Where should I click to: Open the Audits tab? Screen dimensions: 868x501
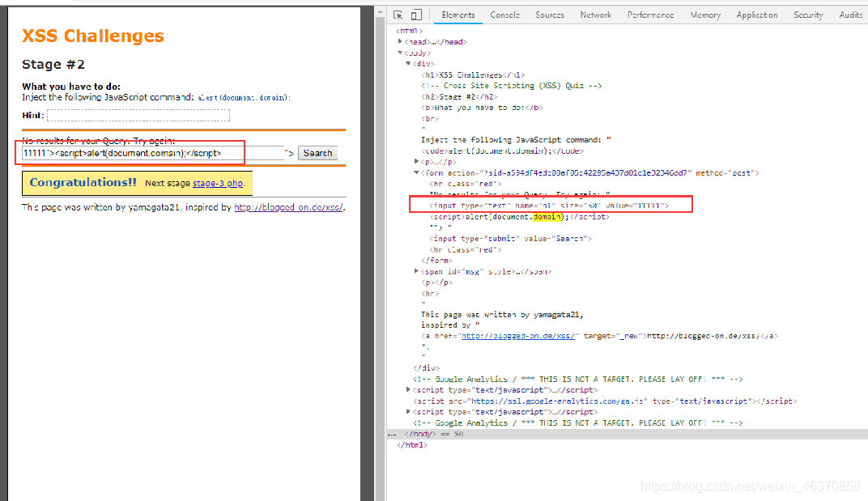[x=850, y=15]
